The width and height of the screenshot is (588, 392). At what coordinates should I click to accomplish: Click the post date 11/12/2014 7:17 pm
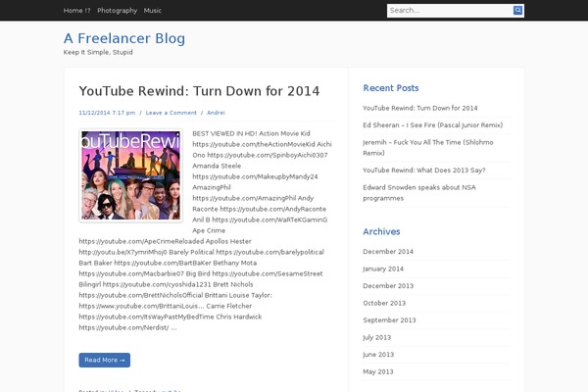pyautogui.click(x=107, y=113)
